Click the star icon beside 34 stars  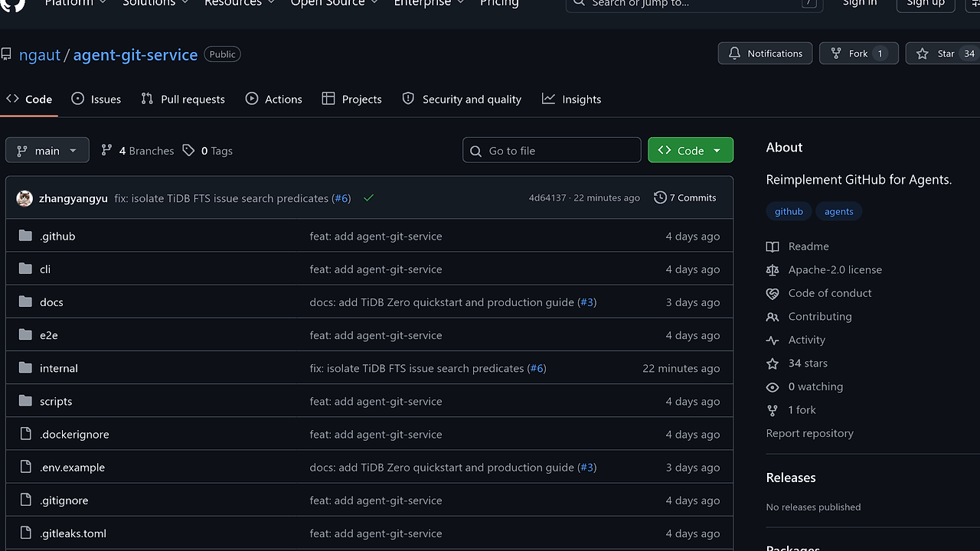click(773, 364)
